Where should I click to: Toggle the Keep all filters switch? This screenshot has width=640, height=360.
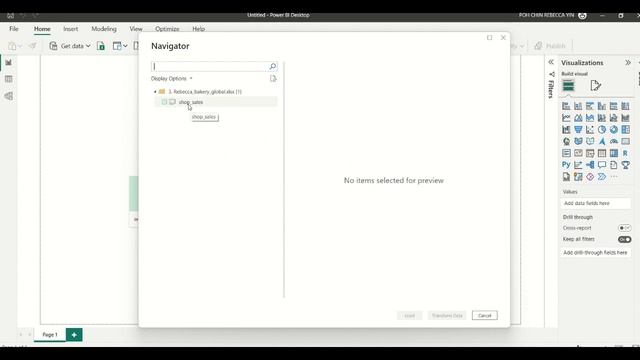pyautogui.click(x=624, y=240)
